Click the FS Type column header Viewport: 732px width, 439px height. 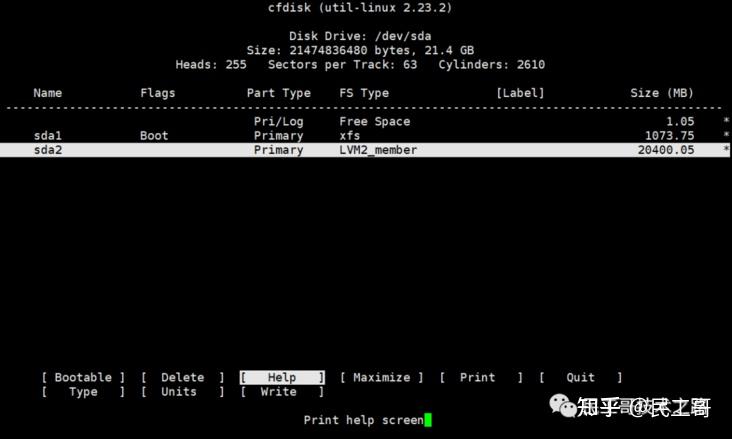[x=364, y=93]
